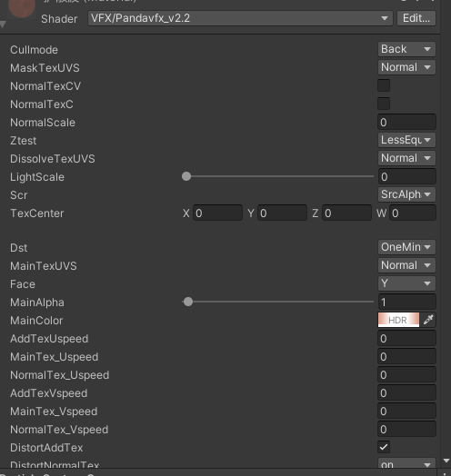Screen dimensions: 451x476
Task: Open the DissolveTexUVS dropdown
Action: pyautogui.click(x=406, y=158)
